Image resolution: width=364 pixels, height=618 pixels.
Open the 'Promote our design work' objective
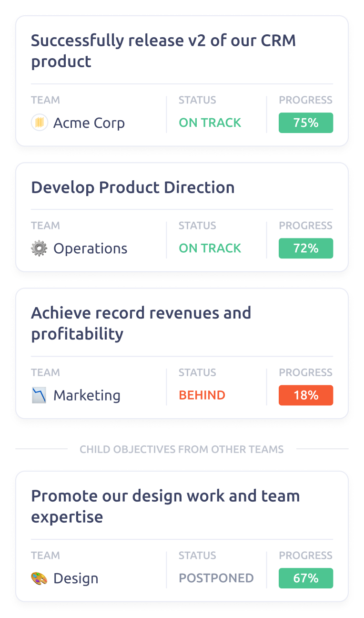coord(165,506)
